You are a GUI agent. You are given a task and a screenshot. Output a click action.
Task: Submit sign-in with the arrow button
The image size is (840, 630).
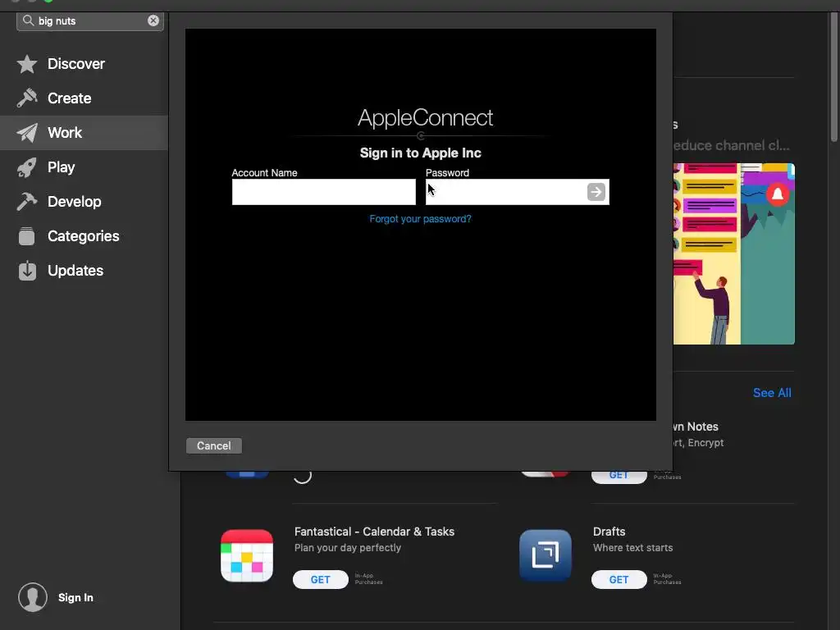(x=596, y=192)
